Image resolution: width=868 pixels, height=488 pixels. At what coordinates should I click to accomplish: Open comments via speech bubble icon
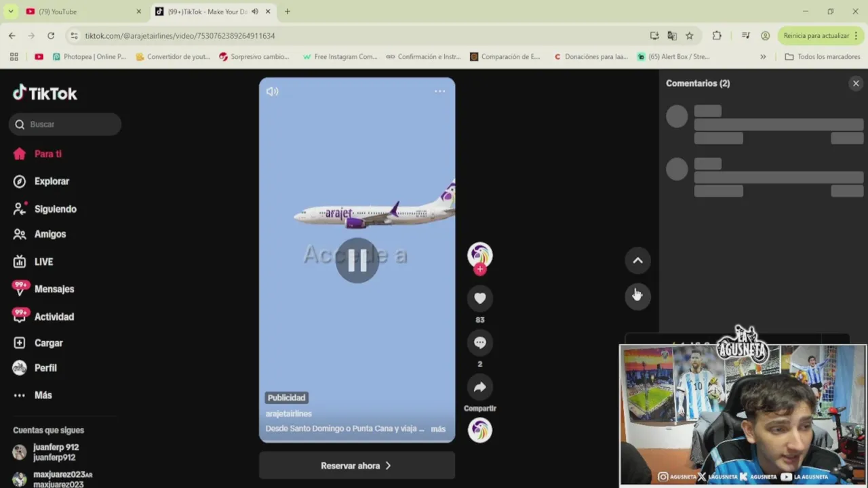point(480,342)
